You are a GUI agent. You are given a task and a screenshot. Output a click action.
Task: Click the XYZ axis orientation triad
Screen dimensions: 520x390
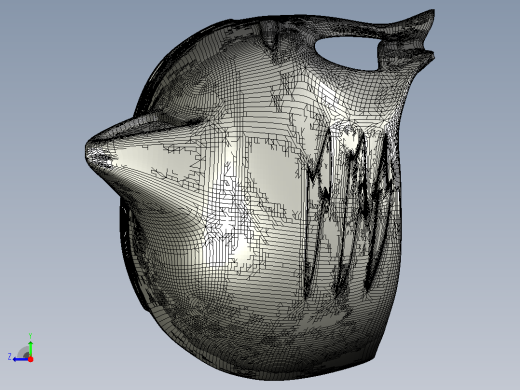(x=21, y=348)
